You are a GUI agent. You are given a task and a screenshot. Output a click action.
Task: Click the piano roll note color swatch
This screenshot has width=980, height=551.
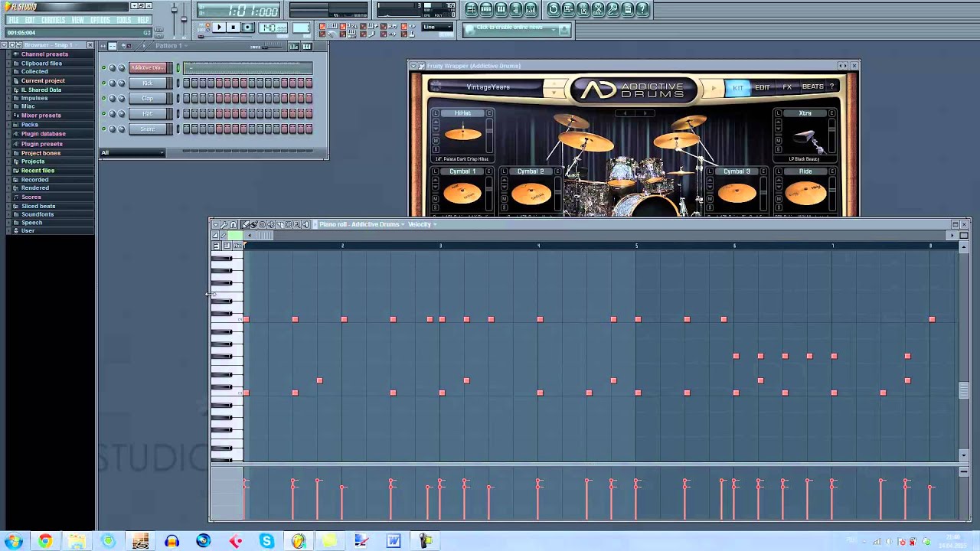tap(236, 235)
